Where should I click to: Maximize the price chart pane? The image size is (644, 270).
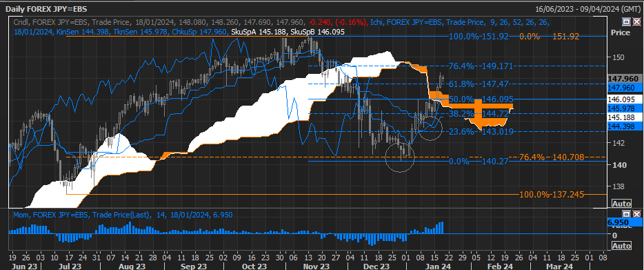(626, 22)
